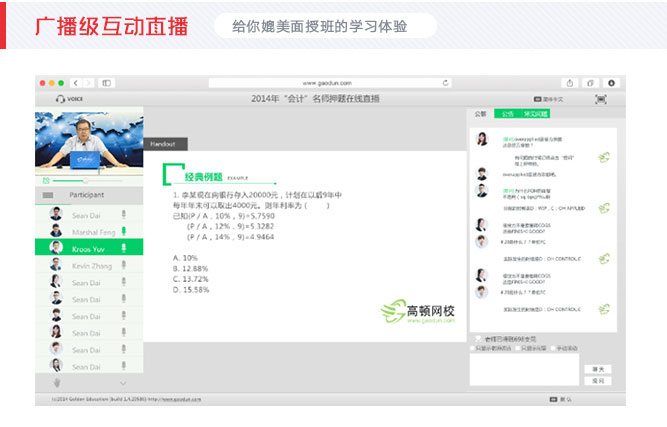Open the http://www.gaodun.com footer link
Screen dimensions: 667x427
point(174,399)
